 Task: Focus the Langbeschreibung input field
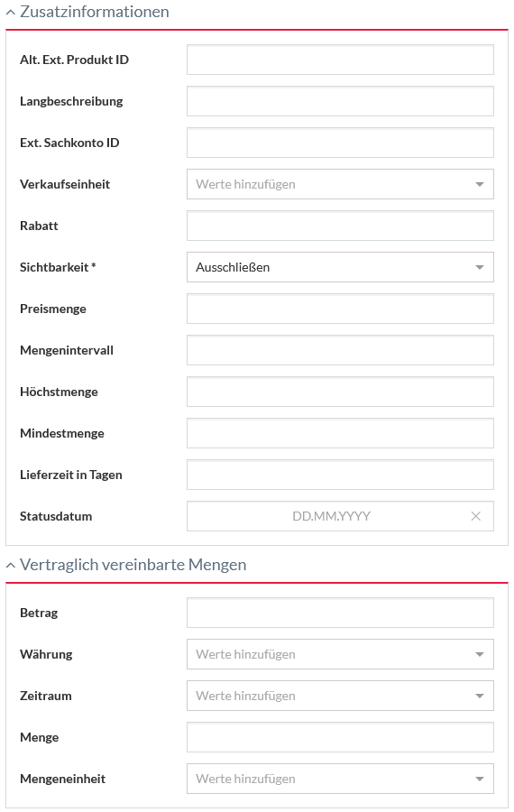point(340,101)
